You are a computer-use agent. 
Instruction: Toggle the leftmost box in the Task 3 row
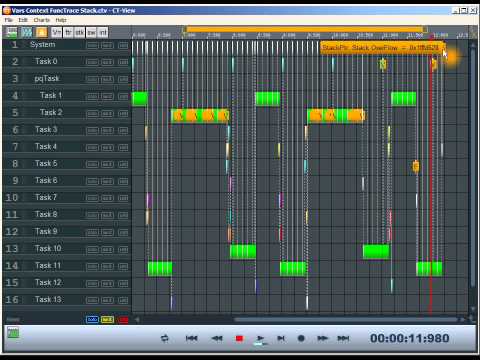(x=92, y=130)
